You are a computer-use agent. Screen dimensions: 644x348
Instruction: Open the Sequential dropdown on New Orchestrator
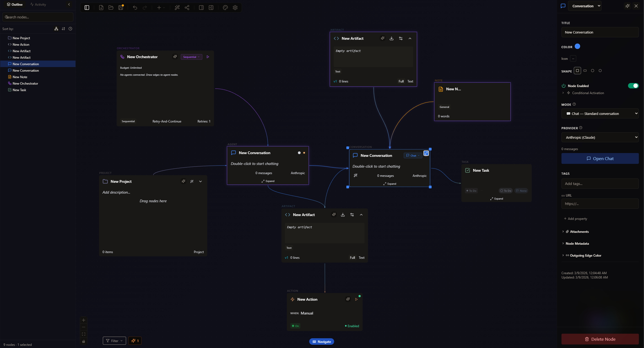click(191, 57)
